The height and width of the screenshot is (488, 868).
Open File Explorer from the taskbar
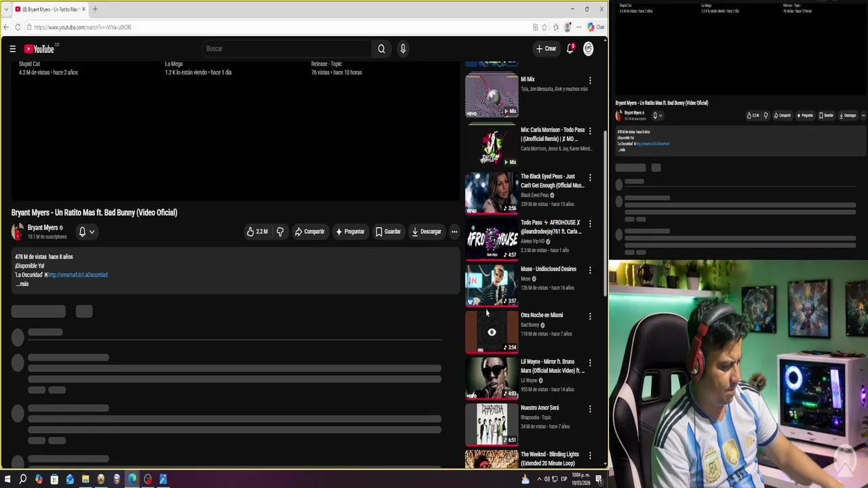coord(85,479)
